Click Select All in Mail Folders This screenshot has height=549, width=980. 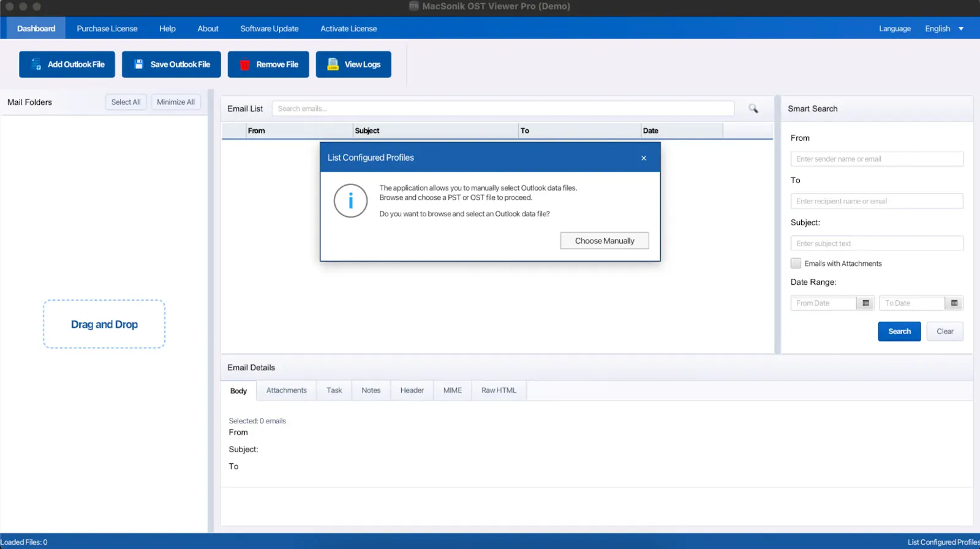pyautogui.click(x=126, y=102)
